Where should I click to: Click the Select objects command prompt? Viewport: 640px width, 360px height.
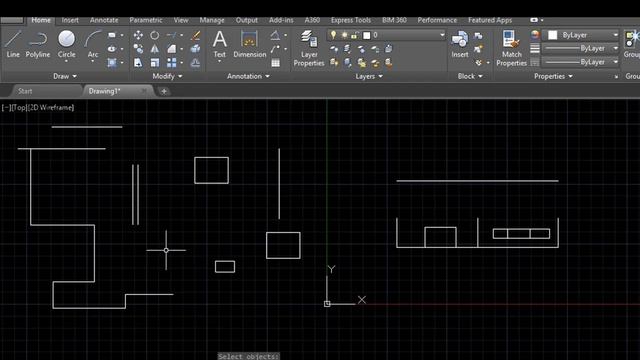(x=248, y=356)
